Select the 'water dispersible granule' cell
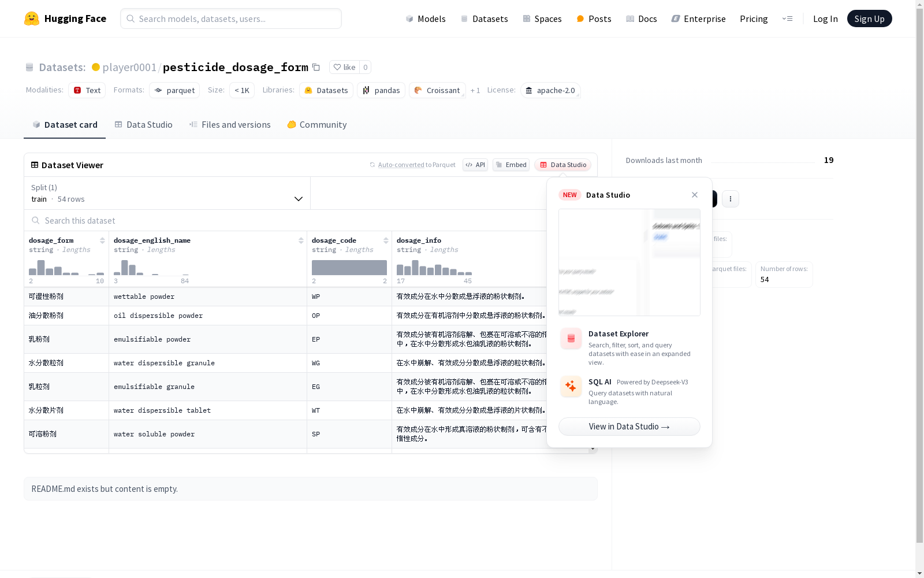Viewport: 924px width, 578px height. pyautogui.click(x=208, y=363)
